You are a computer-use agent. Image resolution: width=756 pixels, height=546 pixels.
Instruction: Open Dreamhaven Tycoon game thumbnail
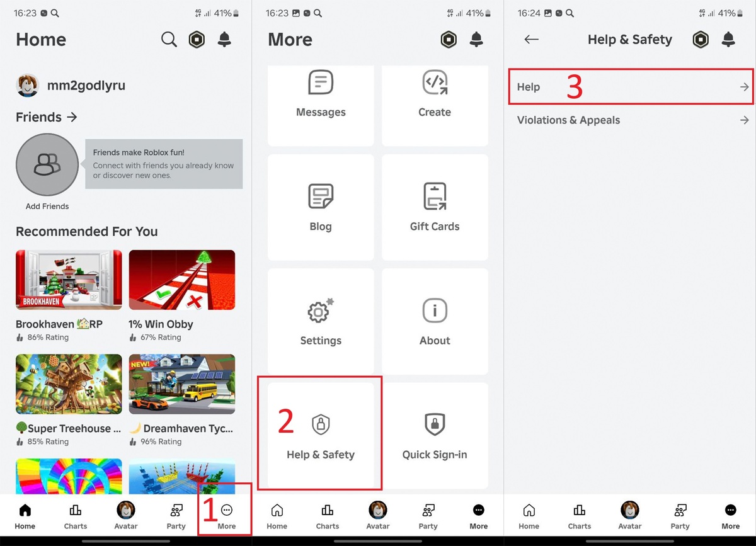(182, 384)
